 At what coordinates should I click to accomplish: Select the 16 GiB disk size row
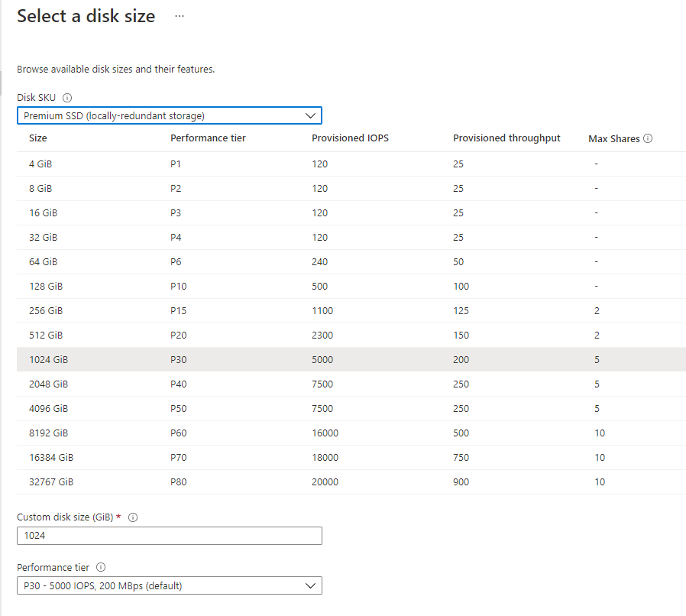click(x=351, y=213)
